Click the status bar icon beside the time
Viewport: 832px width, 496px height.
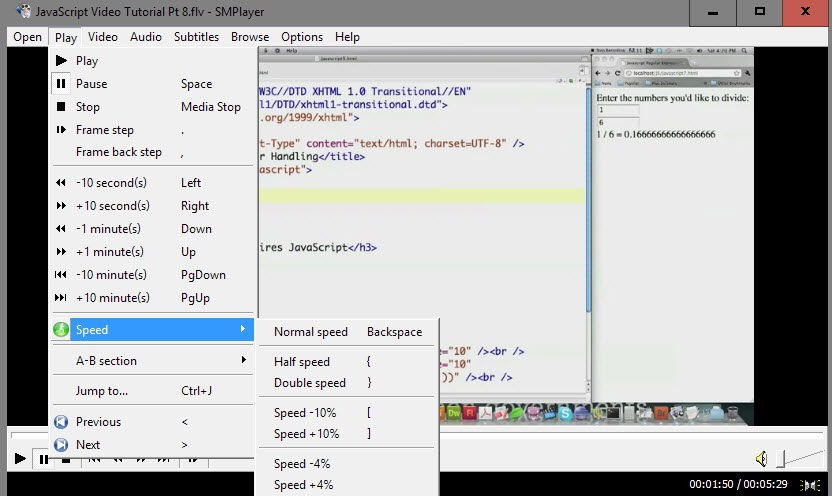[810, 484]
